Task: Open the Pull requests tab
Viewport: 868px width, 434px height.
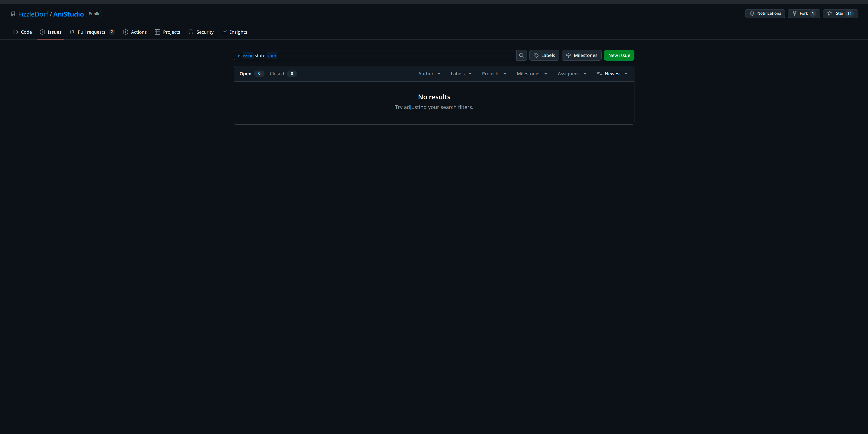Action: point(92,32)
